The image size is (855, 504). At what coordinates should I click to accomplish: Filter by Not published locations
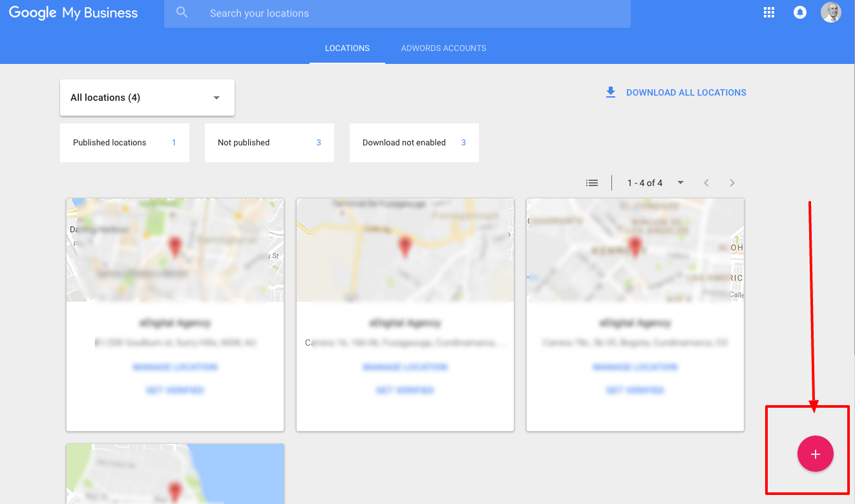(269, 143)
